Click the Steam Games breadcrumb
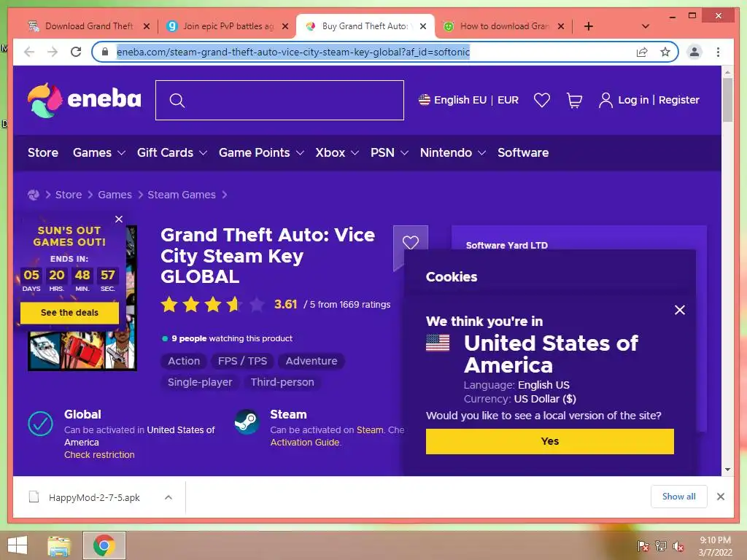This screenshot has height=560, width=747. coord(182,195)
